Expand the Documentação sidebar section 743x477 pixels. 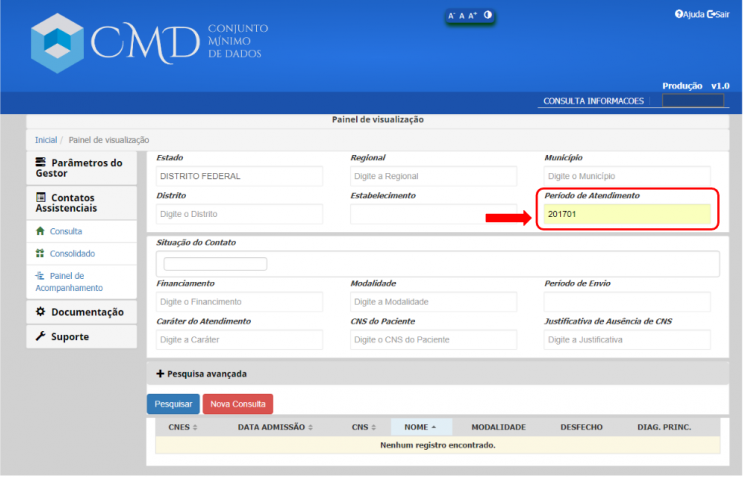(80, 312)
